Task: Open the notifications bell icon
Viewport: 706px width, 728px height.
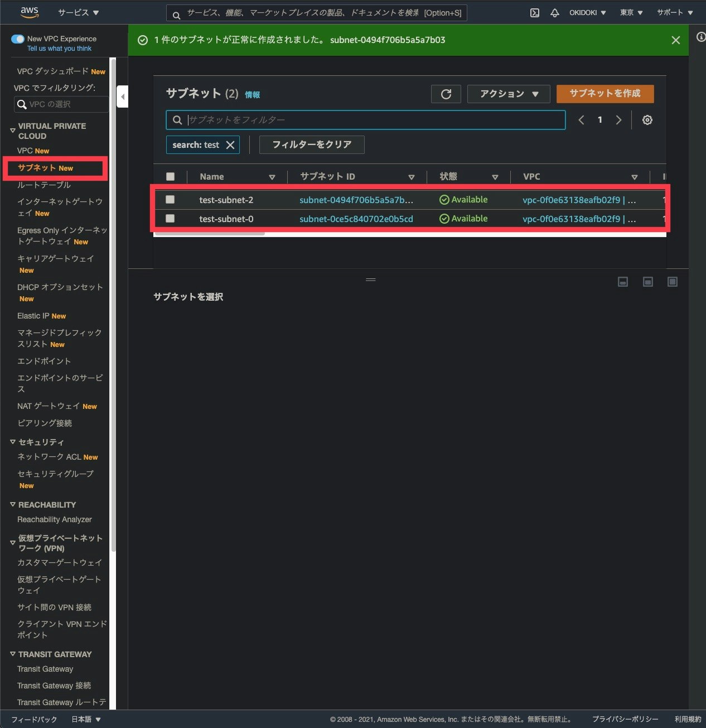Action: (554, 12)
